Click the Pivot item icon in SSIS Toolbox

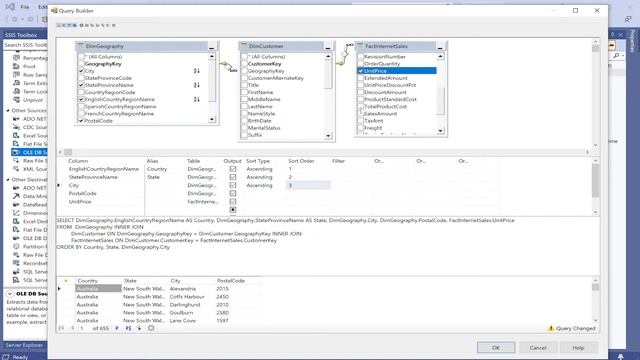pyautogui.click(x=16, y=66)
